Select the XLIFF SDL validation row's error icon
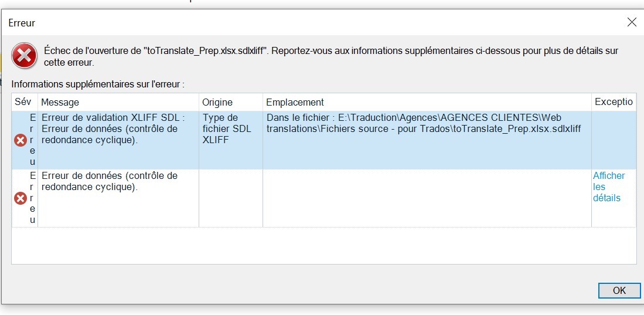644x315 pixels. click(21, 140)
